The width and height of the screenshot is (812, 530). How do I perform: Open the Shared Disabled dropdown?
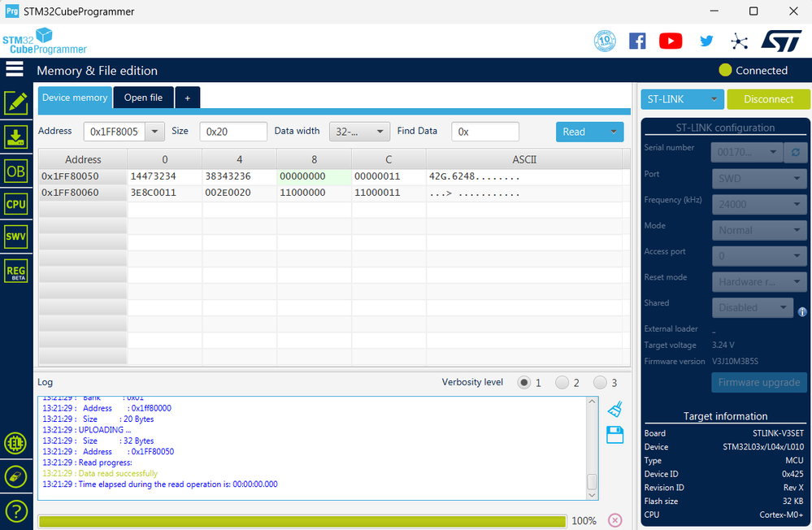(x=753, y=308)
